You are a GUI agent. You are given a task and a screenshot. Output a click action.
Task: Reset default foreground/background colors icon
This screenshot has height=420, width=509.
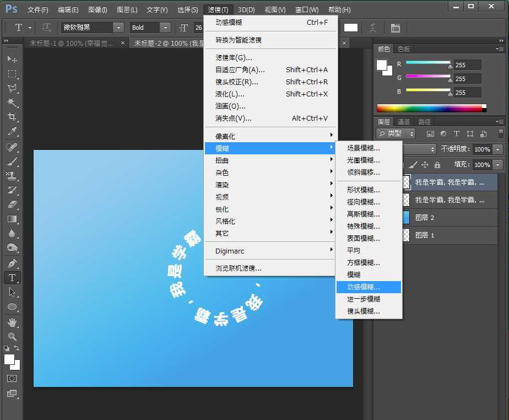point(7,348)
